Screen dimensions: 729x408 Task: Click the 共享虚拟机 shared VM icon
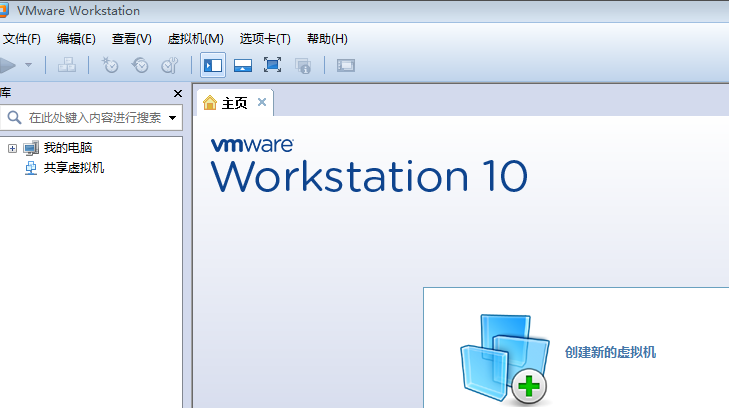[x=31, y=168]
